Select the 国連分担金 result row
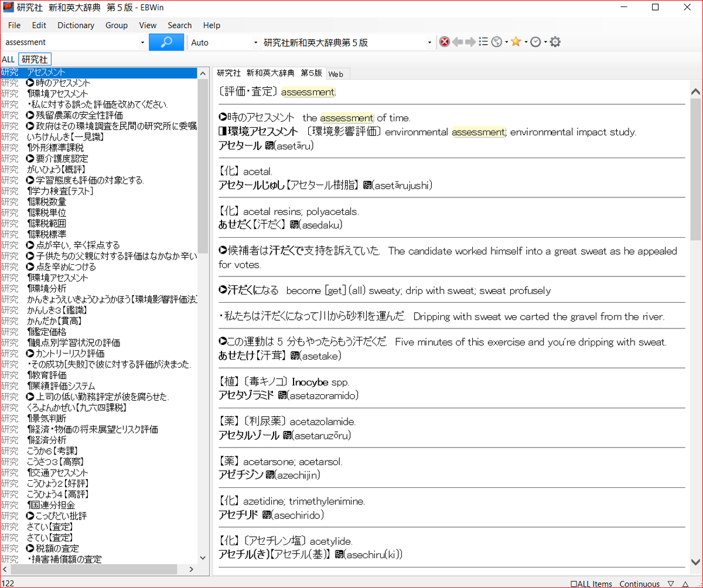Image resolution: width=703 pixels, height=588 pixels. click(98, 505)
